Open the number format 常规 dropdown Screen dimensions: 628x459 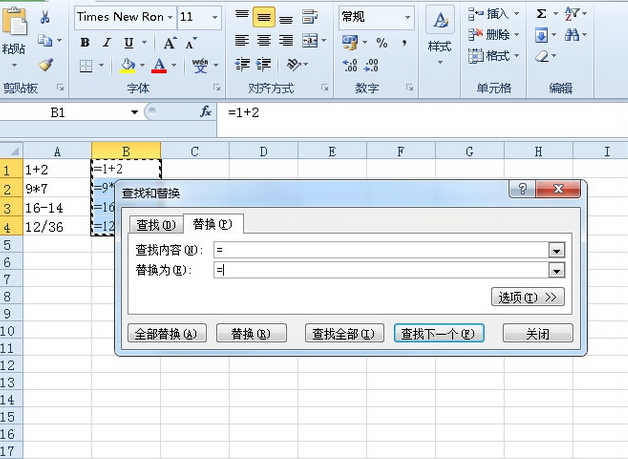coord(408,17)
